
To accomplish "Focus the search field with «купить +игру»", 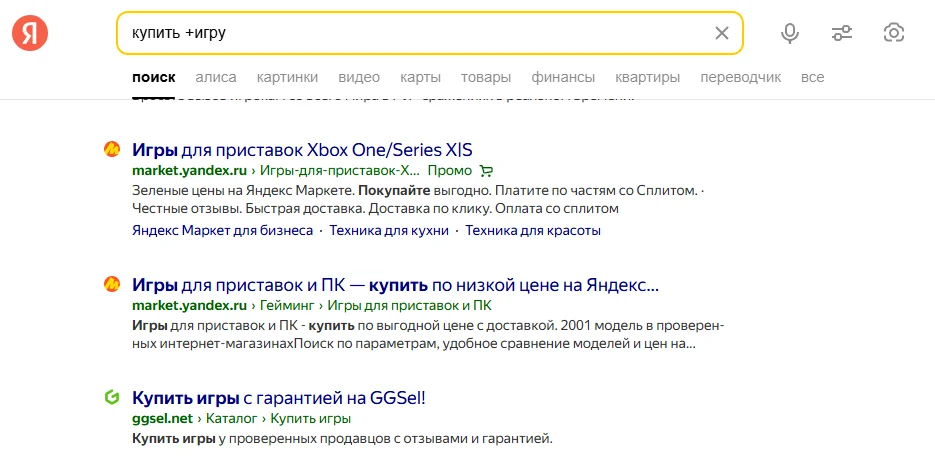I will click(x=410, y=33).
